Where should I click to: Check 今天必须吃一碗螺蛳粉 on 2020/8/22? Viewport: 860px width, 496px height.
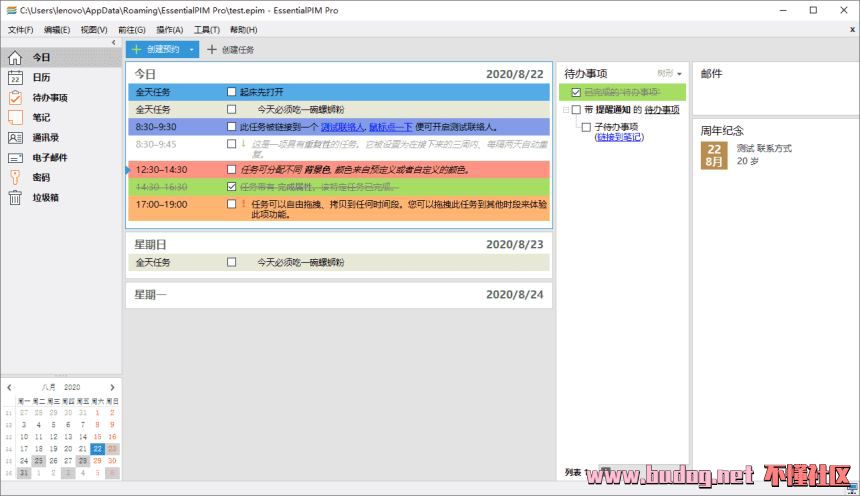tap(231, 109)
